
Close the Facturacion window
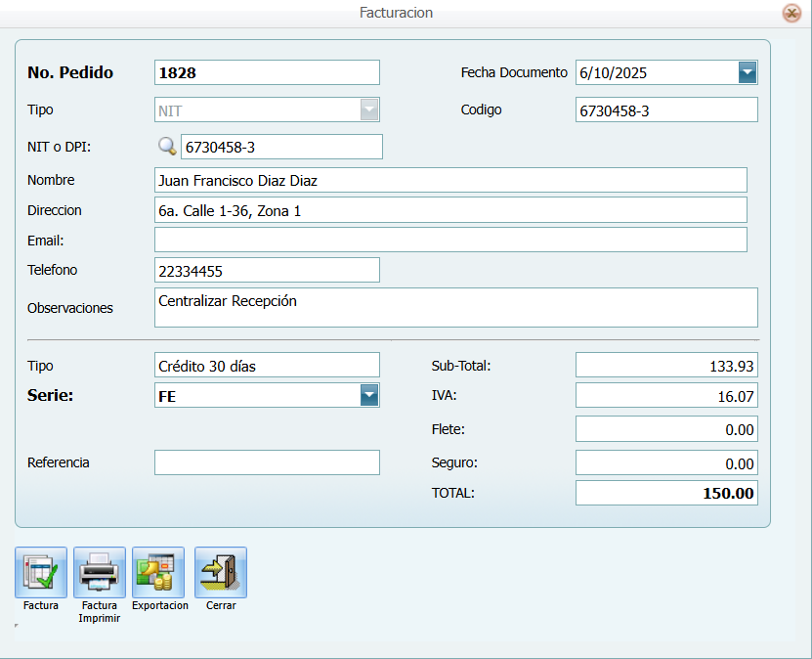[x=791, y=14]
